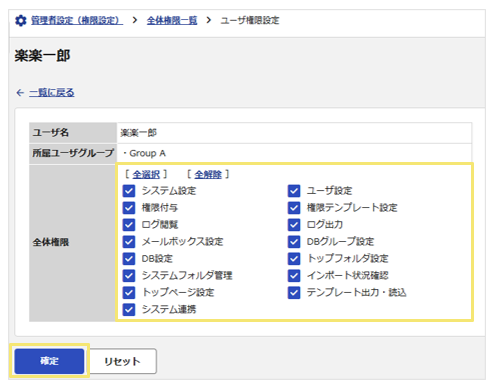Click the ユーザ権限設定 breadcrumb text
The height and width of the screenshot is (392, 496).
pos(250,20)
